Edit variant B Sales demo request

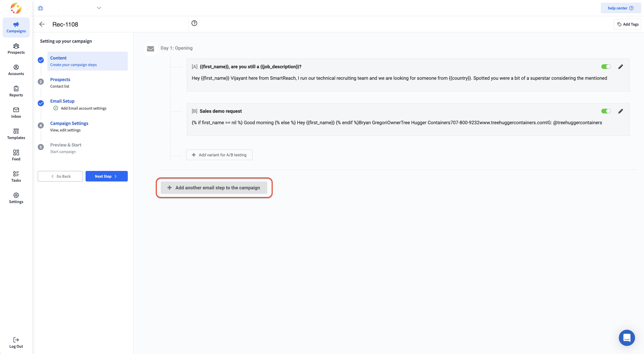coord(620,111)
